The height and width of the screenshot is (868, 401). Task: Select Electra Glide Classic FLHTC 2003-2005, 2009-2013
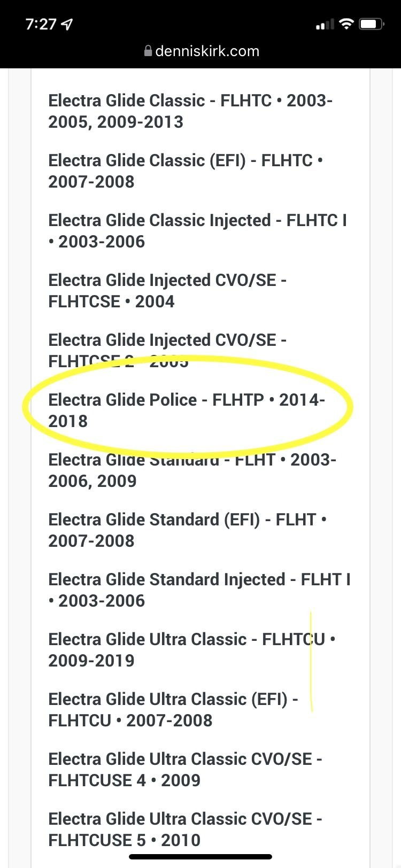(190, 111)
